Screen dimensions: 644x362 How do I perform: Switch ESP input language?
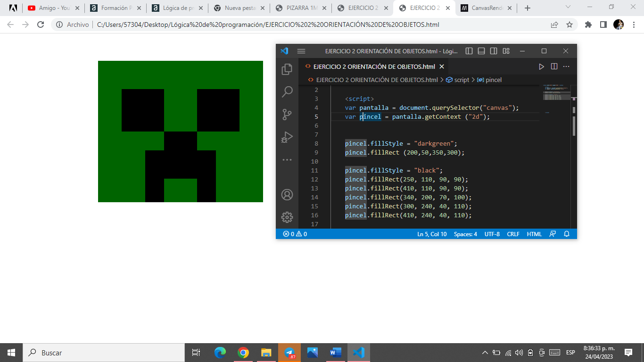point(570,352)
